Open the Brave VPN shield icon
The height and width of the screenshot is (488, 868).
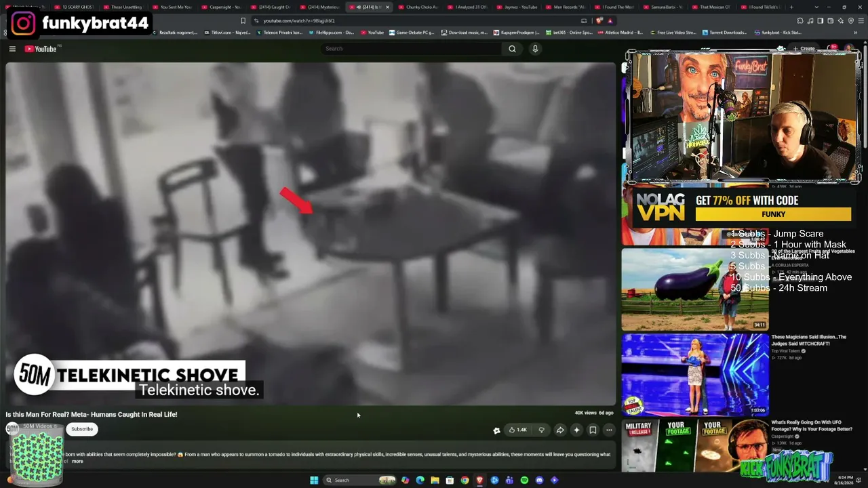click(x=851, y=21)
